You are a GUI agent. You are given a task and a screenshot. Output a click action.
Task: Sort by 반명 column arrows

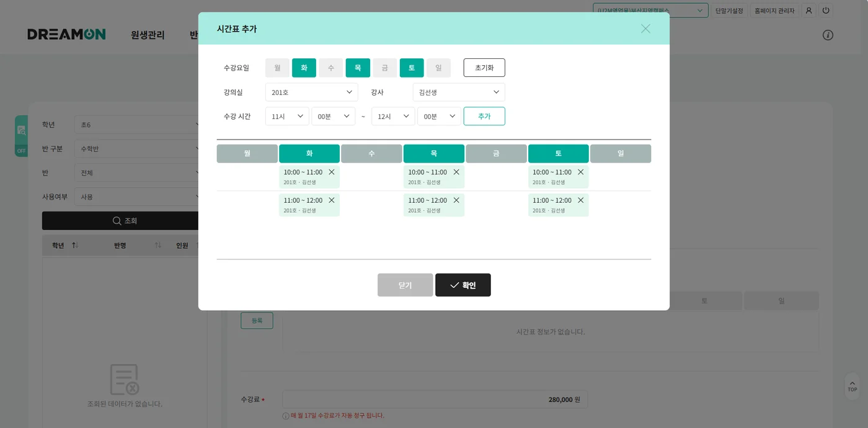click(158, 245)
